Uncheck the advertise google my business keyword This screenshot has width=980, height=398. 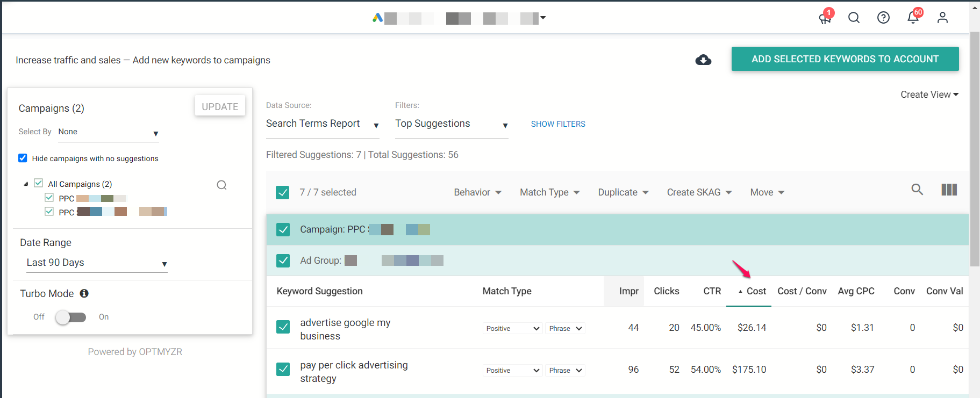[283, 327]
